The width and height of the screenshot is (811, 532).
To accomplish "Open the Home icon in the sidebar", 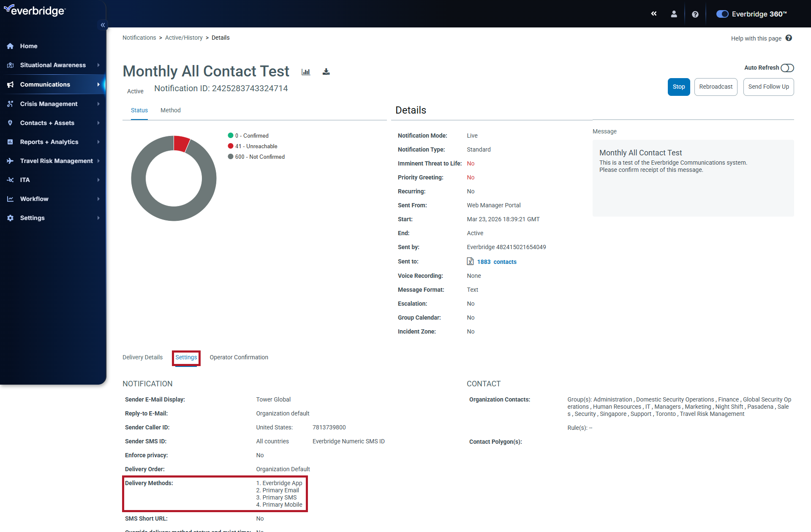I will (x=11, y=46).
